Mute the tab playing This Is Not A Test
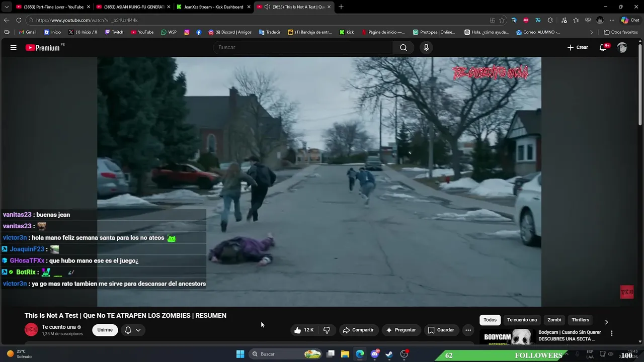Viewport: 644px width, 362px height. click(267, 7)
